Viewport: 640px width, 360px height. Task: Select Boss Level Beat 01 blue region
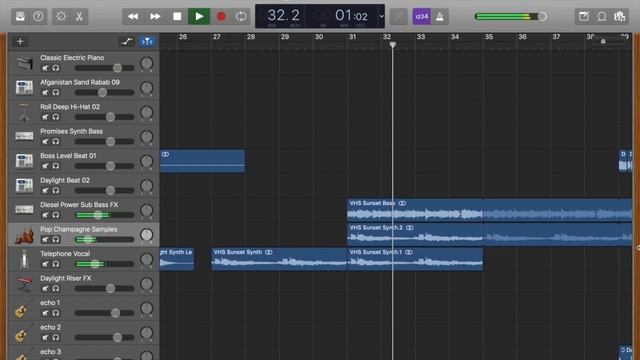tap(202, 161)
